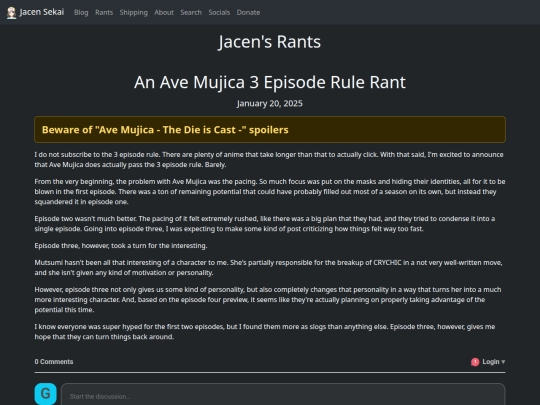This screenshot has width=540, height=405.
Task: Click the paragraph starting 'From the very beginning'
Action: (270, 191)
